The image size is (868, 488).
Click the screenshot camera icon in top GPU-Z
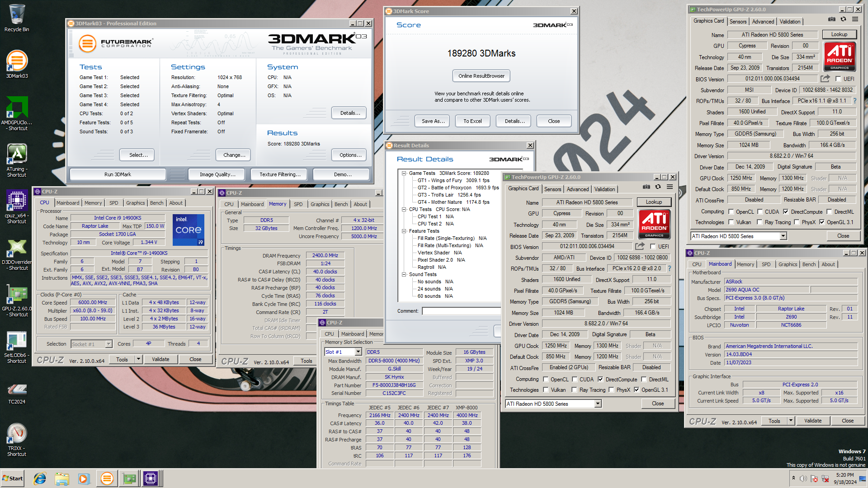pos(831,19)
